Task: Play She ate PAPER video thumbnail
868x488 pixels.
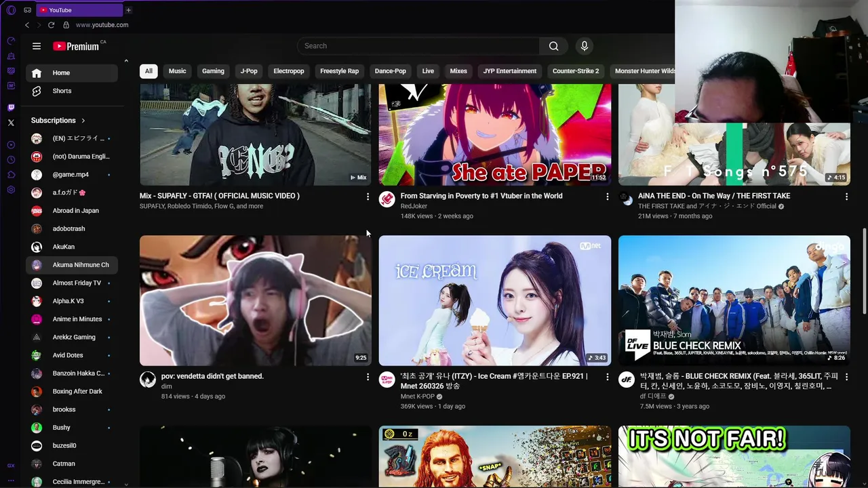Action: 495,135
